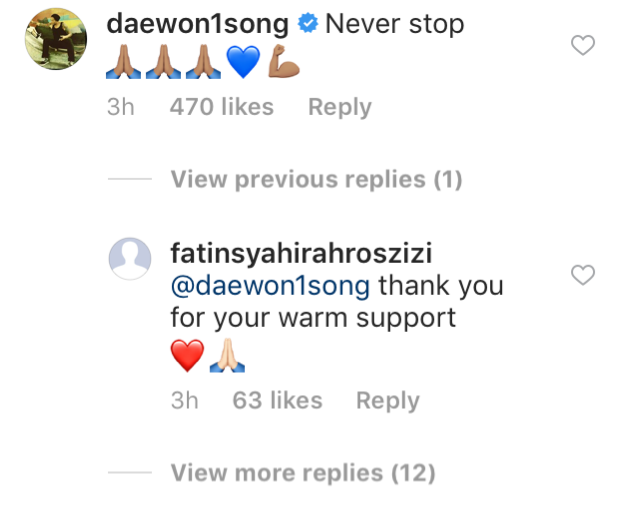The height and width of the screenshot is (509, 639).
Task: Click the 3h timestamp on the reply
Action: [x=185, y=401]
